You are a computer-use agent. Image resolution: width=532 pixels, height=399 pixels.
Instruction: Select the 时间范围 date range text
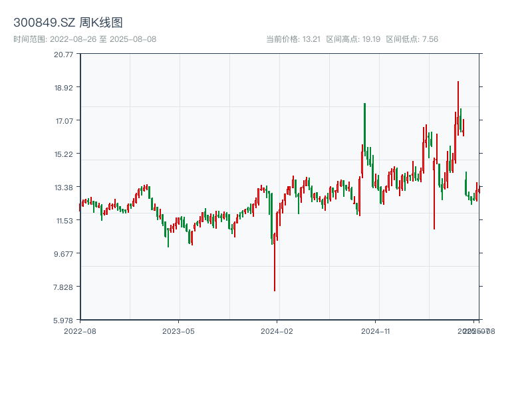84,39
